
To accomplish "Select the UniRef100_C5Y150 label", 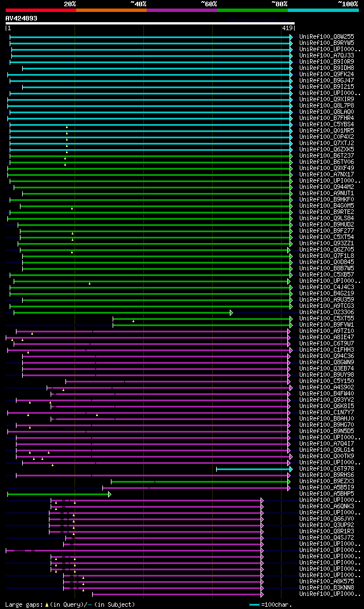I will click(326, 381).
